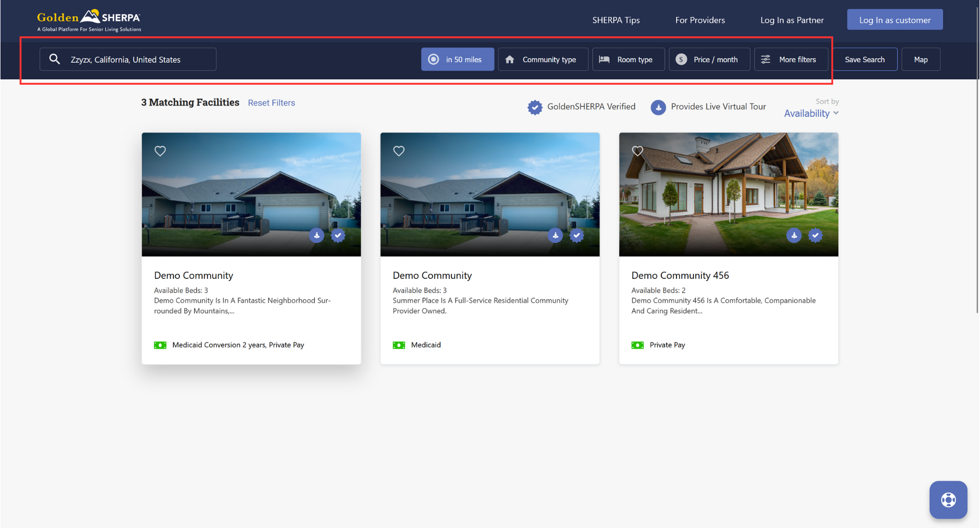Click the Zzyzx, California location search field

(128, 59)
